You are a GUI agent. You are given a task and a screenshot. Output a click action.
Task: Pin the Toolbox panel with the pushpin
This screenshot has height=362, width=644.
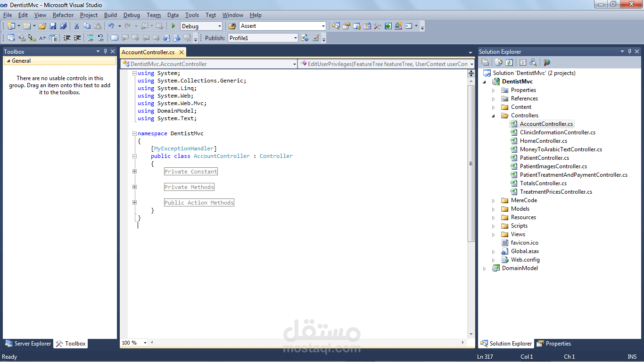pos(106,51)
